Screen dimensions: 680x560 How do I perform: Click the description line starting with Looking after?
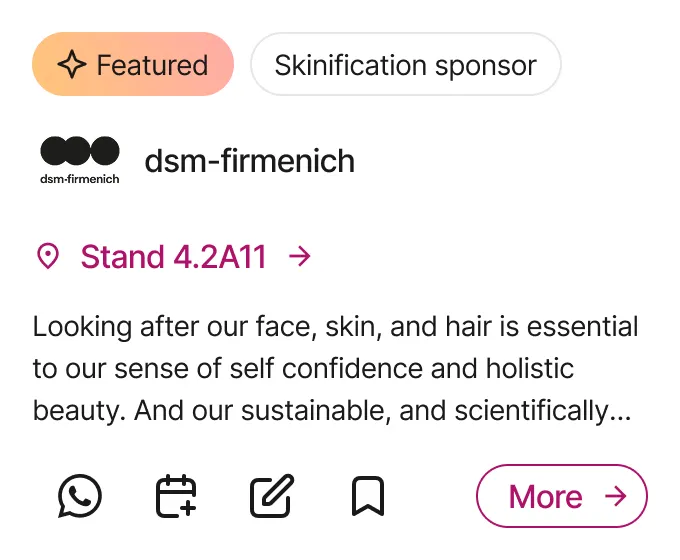click(335, 326)
